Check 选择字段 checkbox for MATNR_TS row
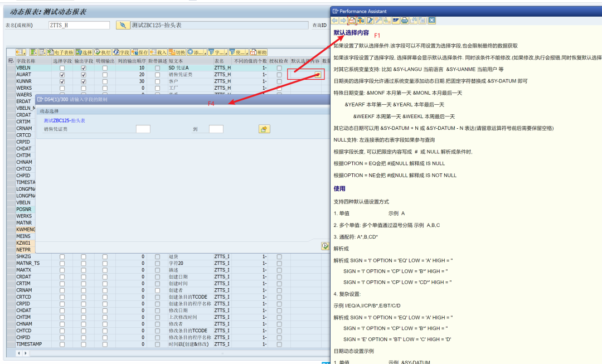Screen dimensions: 602x364 [x=62, y=264]
